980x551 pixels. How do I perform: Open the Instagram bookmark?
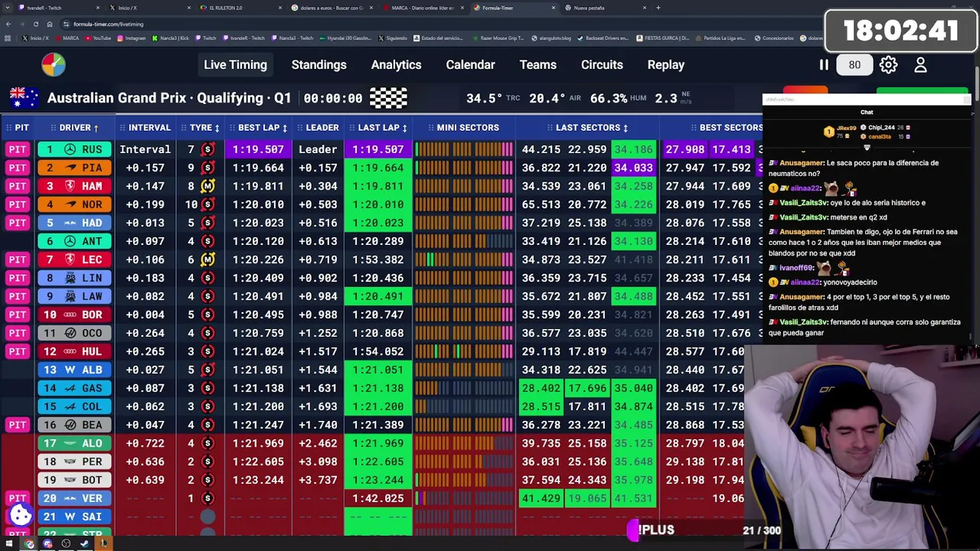[x=132, y=37]
